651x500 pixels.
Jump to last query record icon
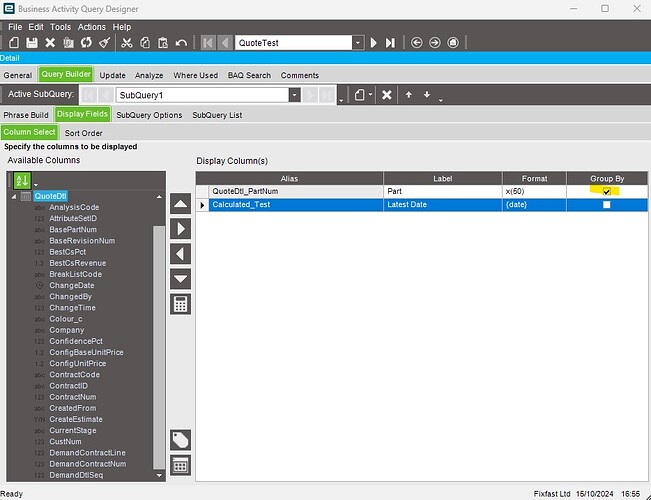[390, 43]
